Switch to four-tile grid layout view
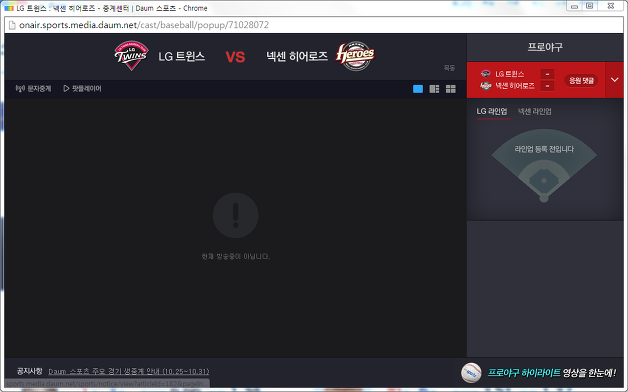 click(x=451, y=89)
